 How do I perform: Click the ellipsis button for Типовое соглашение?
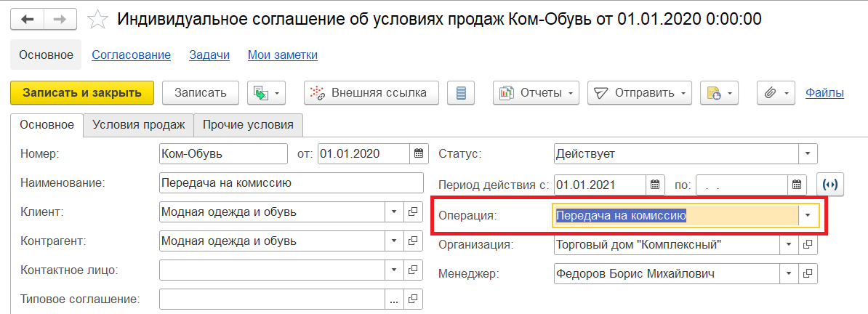point(394,299)
